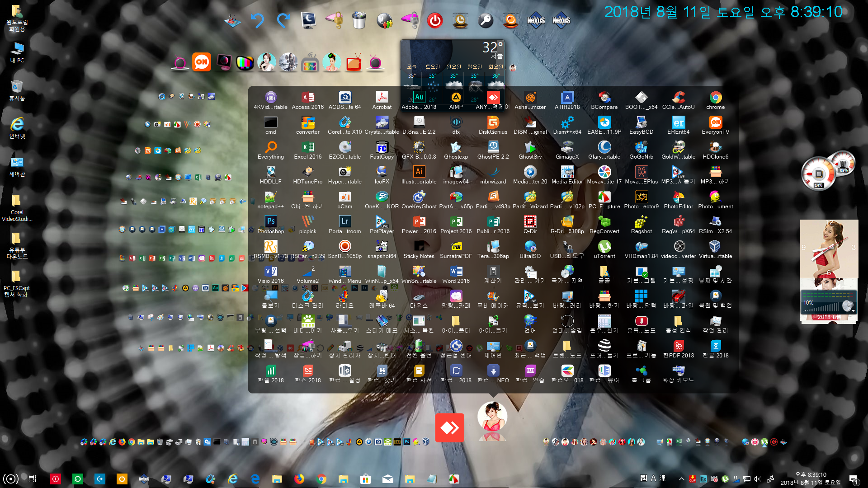Launch notepad++ icon
The image size is (868, 488).
pyautogui.click(x=271, y=200)
